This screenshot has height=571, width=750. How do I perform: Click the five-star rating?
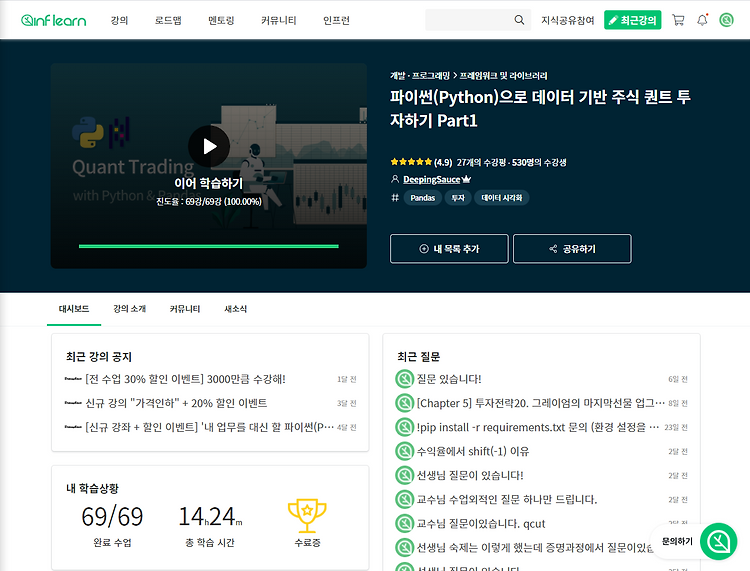pyautogui.click(x=411, y=162)
